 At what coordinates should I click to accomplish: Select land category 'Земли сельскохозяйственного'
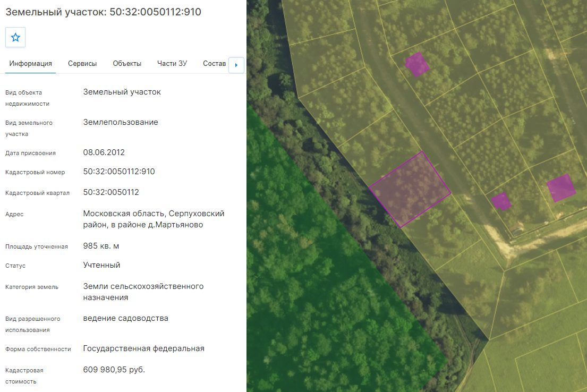point(143,286)
